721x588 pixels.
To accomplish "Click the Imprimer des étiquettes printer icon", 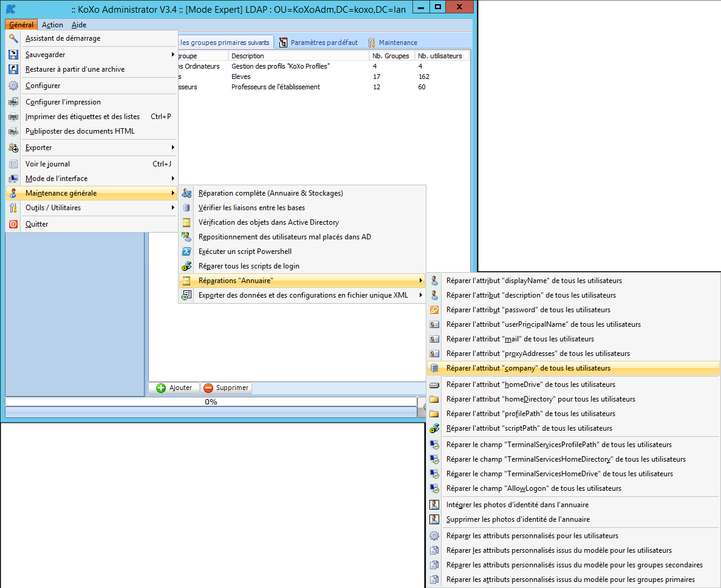I will (13, 117).
